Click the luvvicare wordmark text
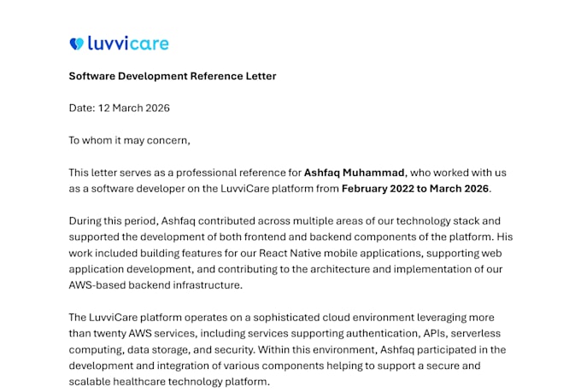The width and height of the screenshot is (581, 392). (x=128, y=44)
